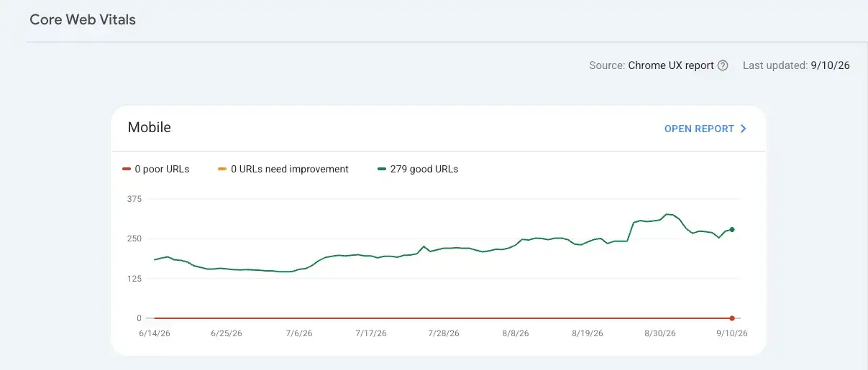Viewport: 868px width, 370px height.
Task: Click the 7/6/26 axis date label
Action: tap(299, 333)
